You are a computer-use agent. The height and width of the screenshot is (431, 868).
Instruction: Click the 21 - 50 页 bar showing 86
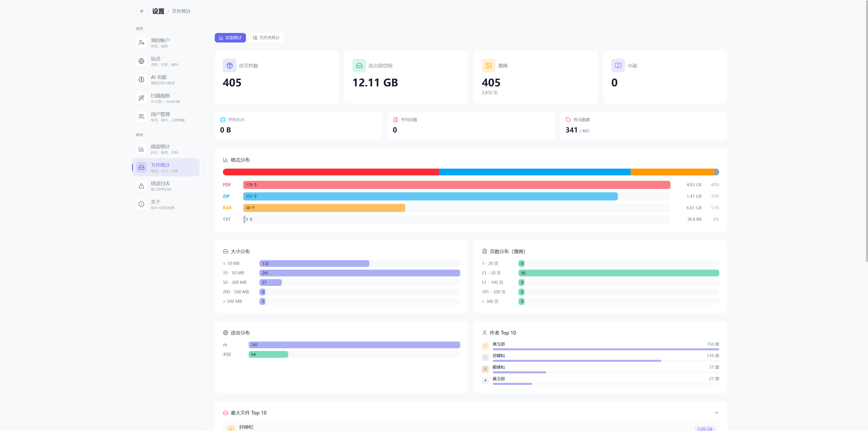pyautogui.click(x=619, y=273)
